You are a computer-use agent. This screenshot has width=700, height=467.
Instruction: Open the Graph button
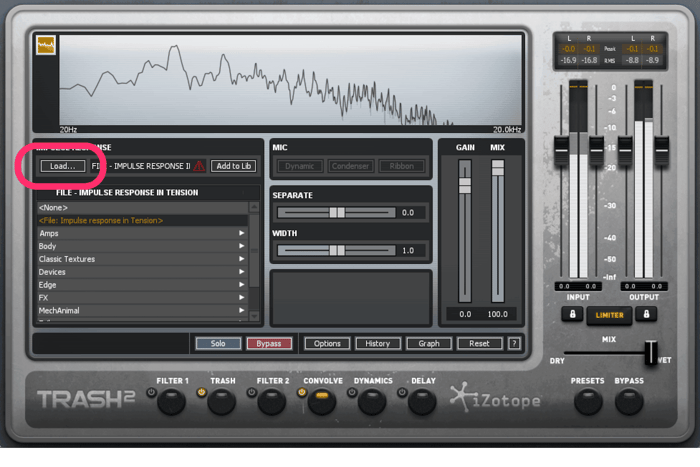click(429, 343)
